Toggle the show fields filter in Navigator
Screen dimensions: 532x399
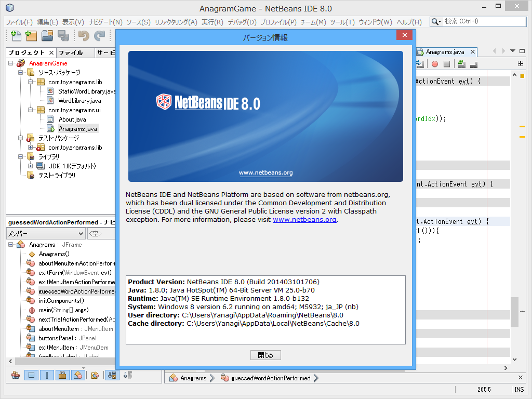tap(30, 375)
